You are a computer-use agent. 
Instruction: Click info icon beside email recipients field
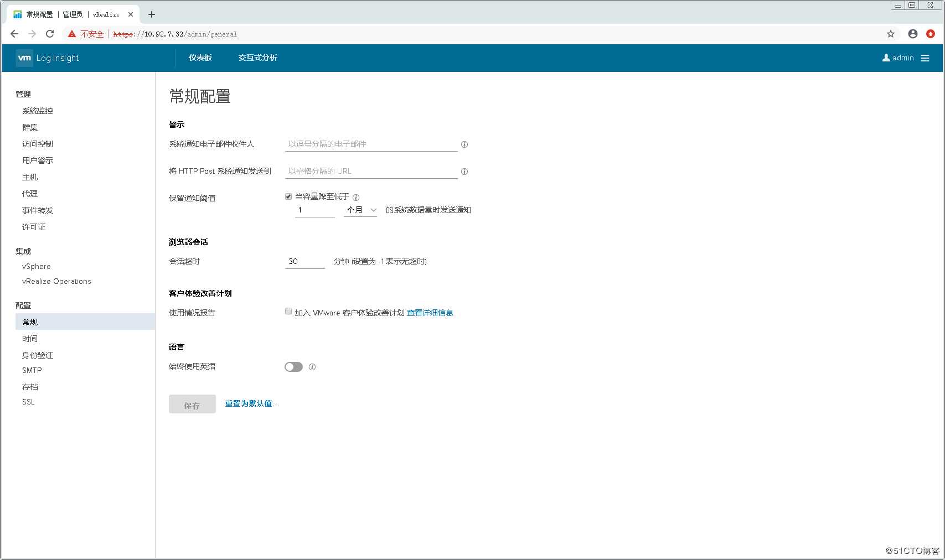point(464,144)
